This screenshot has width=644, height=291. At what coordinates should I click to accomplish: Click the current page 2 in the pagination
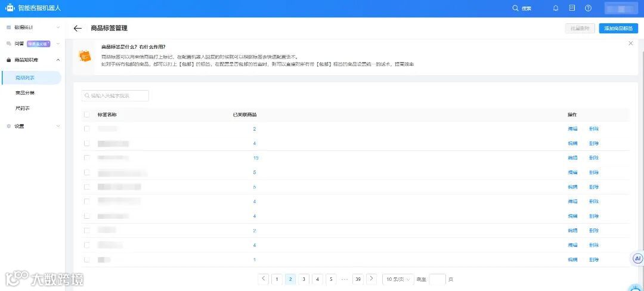pyautogui.click(x=290, y=279)
